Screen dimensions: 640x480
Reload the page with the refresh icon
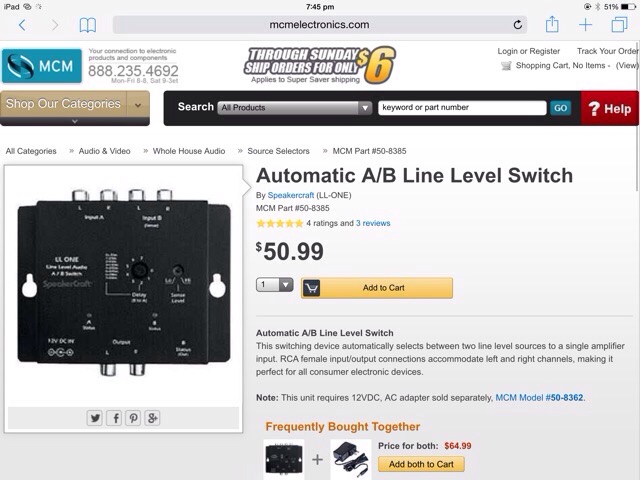tap(518, 25)
